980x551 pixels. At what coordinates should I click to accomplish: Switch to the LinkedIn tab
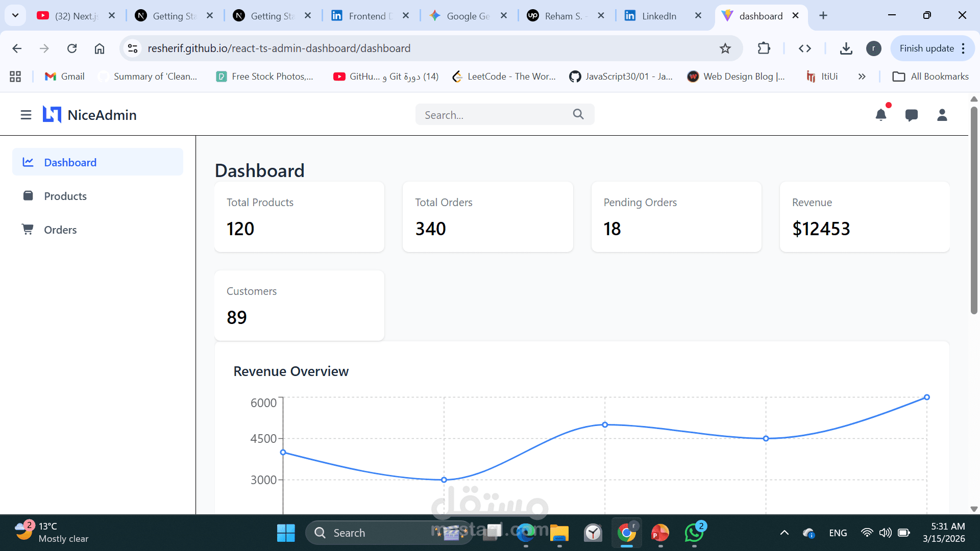tap(658, 16)
